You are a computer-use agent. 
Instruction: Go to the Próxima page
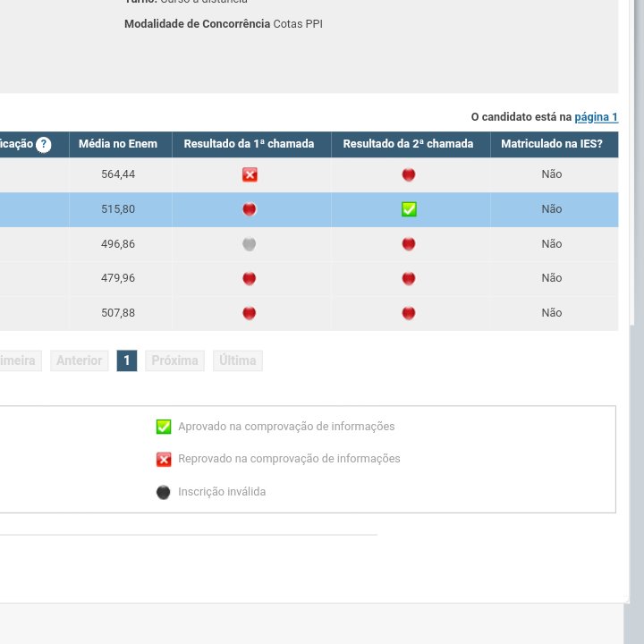[x=175, y=360]
